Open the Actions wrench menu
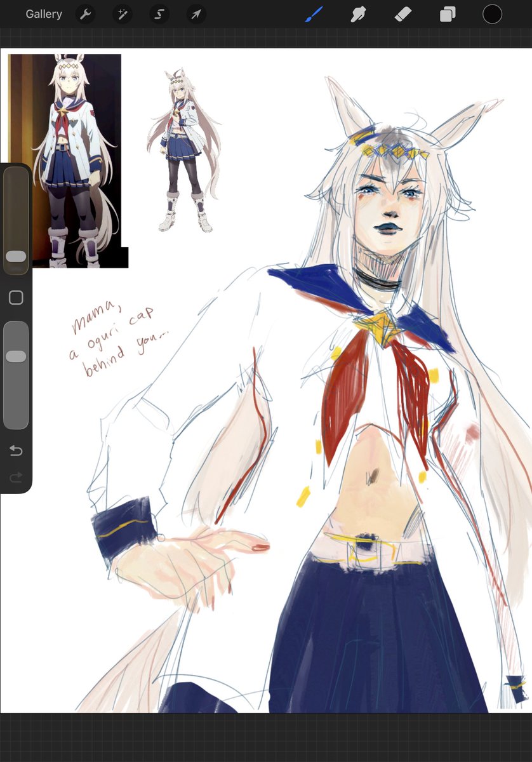The height and width of the screenshot is (762, 532). coord(85,14)
